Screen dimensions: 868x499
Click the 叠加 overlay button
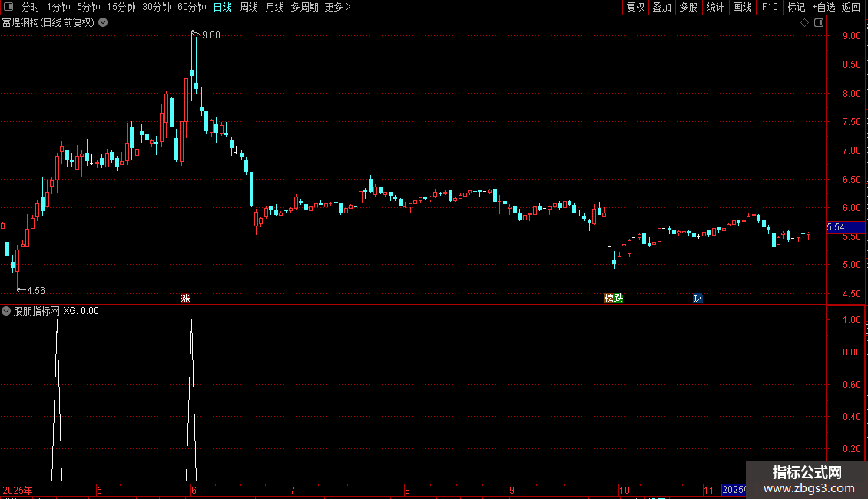coord(661,7)
